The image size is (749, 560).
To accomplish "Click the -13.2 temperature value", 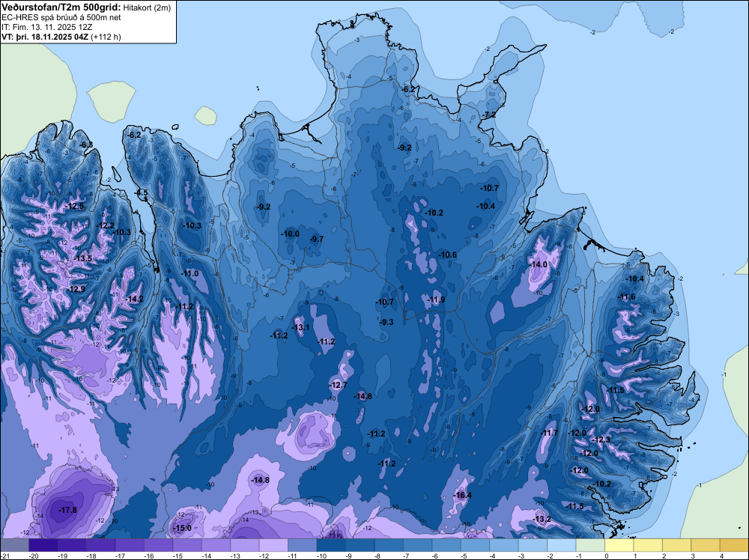I will coord(542,519).
